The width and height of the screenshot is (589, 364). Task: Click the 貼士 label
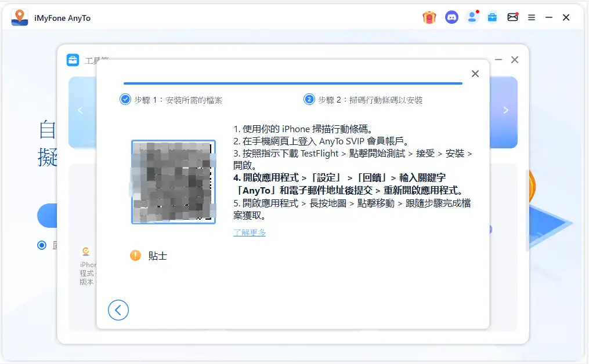157,256
